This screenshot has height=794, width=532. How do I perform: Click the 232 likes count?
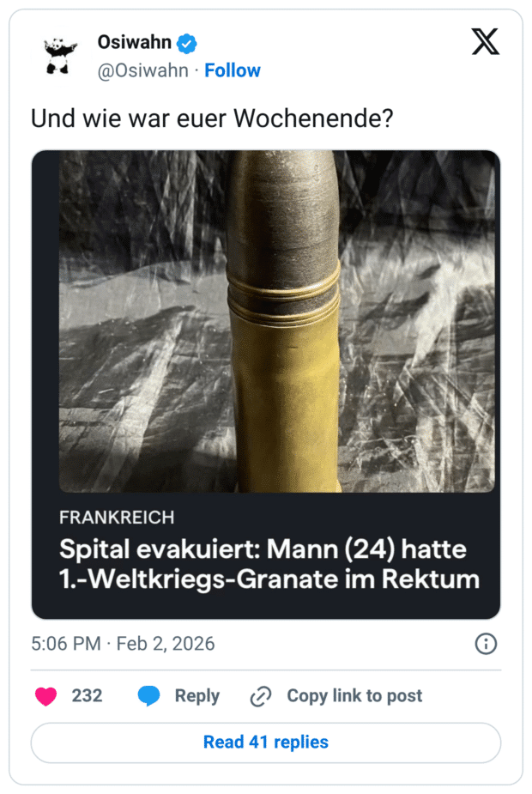click(x=87, y=696)
